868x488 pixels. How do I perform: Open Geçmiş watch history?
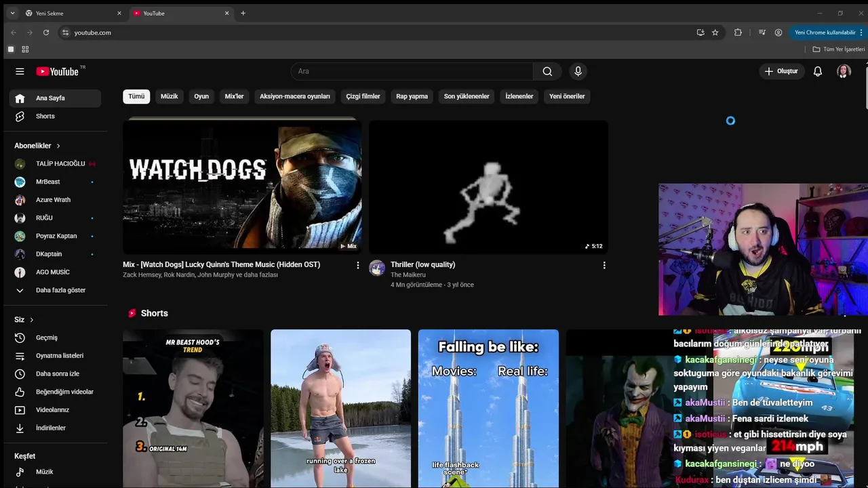click(x=56, y=338)
